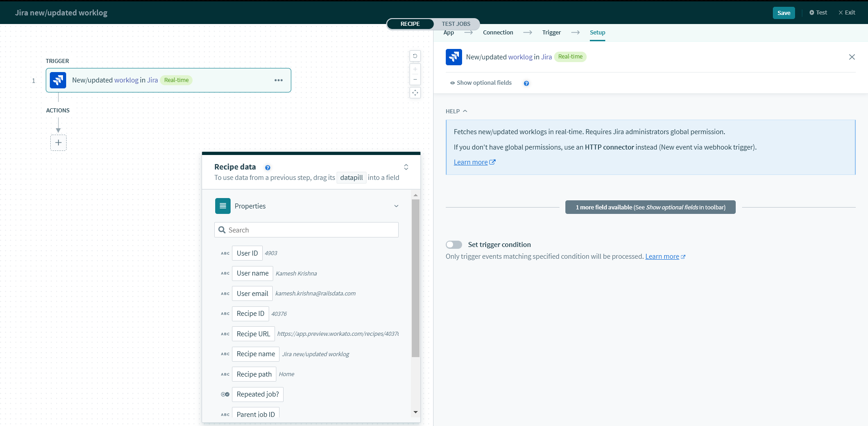This screenshot has width=868, height=426.
Task: Zoom in on the recipe canvas
Action: tap(415, 69)
